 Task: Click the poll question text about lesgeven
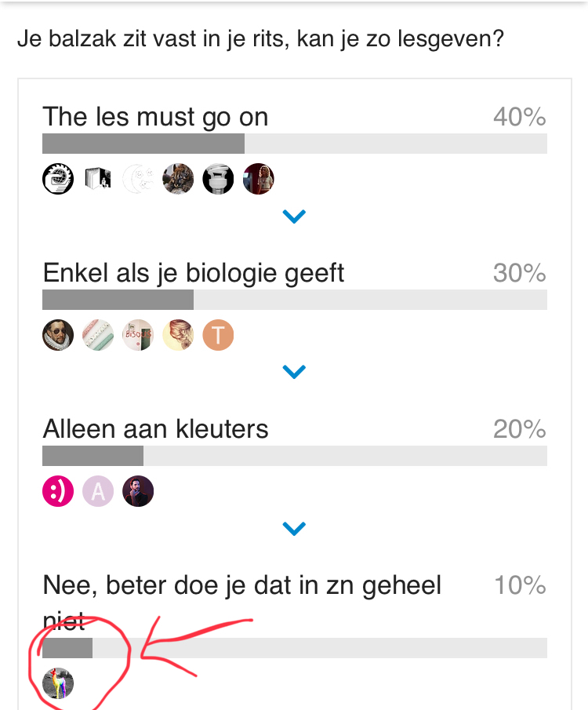[260, 38]
